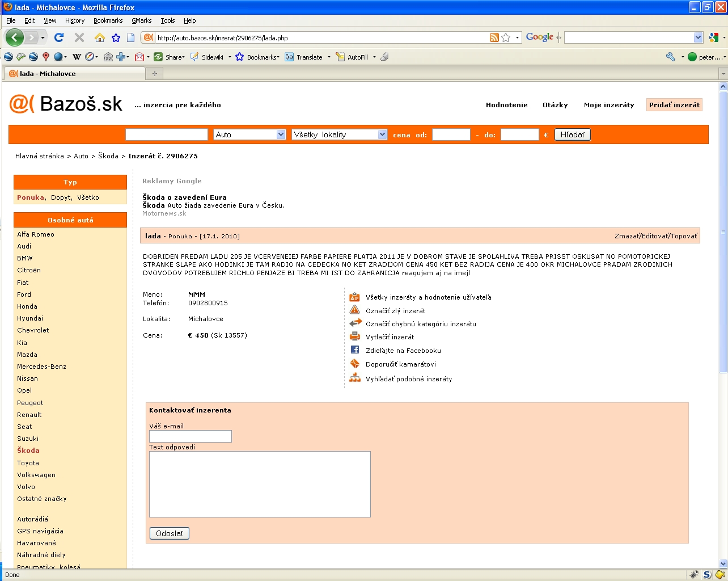
Task: Click the page vertical scrollbar
Action: coord(723,231)
